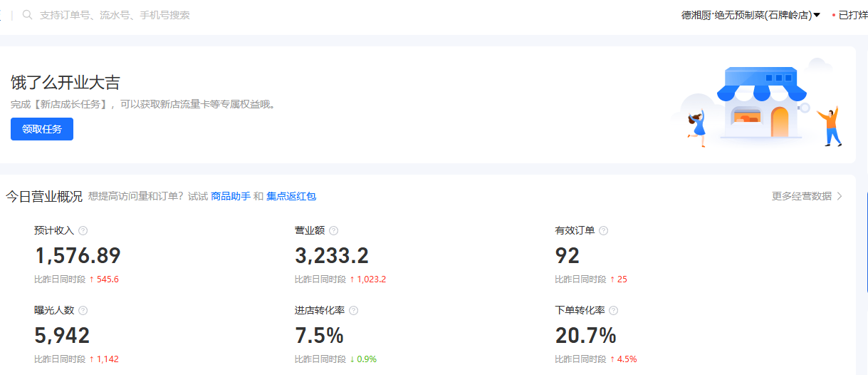Click the help icon beside 营业额
The image size is (868, 375).
pos(333,230)
